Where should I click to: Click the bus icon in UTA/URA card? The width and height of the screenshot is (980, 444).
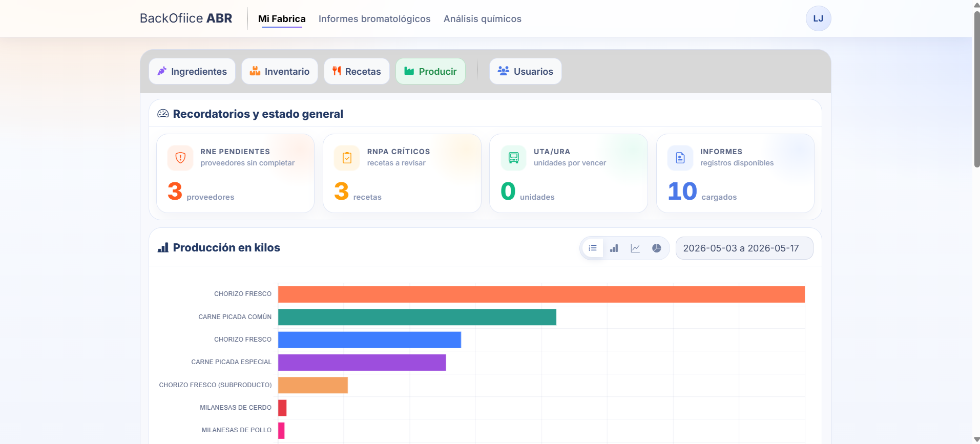[x=513, y=158]
